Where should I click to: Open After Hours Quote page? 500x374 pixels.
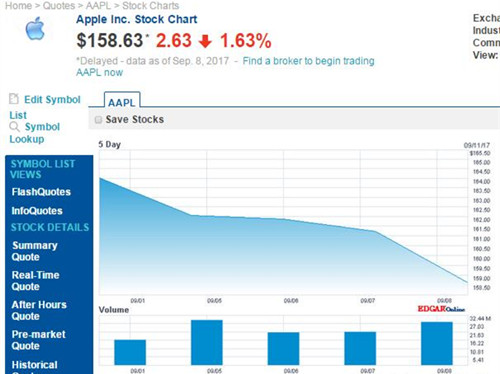[39, 310]
